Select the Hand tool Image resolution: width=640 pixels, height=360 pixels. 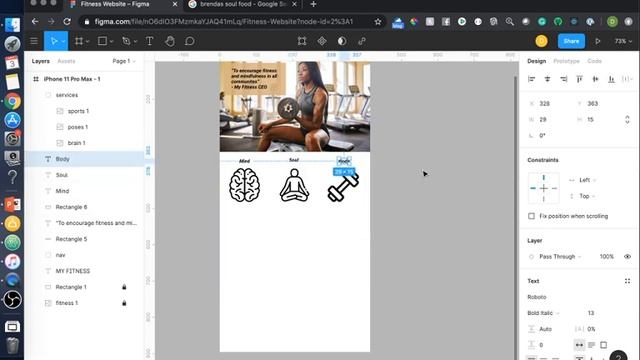(170, 41)
